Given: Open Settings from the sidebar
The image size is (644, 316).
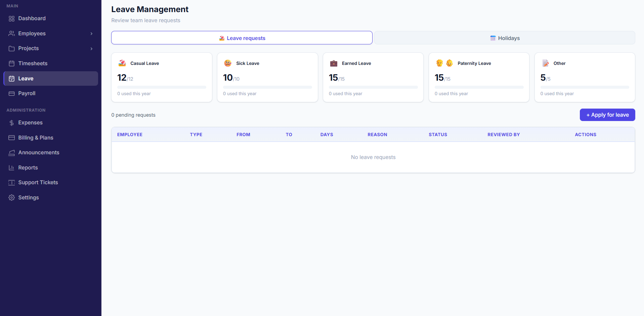Looking at the screenshot, I should pos(51,198).
